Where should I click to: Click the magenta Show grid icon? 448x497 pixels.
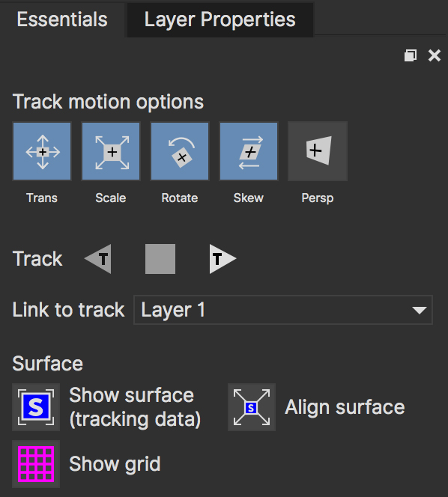(x=36, y=464)
